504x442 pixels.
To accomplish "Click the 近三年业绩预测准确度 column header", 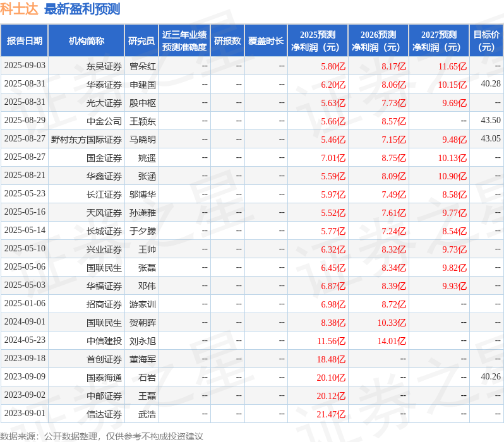I will click(x=184, y=41).
